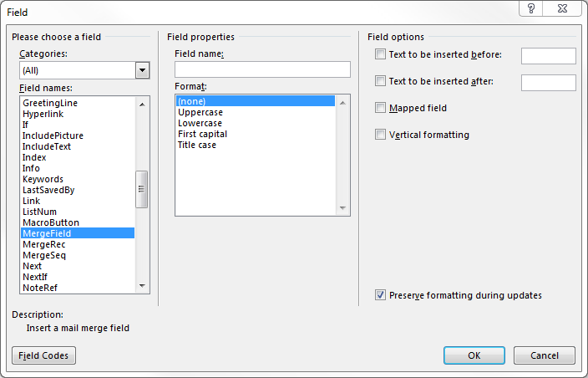This screenshot has height=378, width=588.
Task: Check the Mapped field option
Action: click(381, 108)
